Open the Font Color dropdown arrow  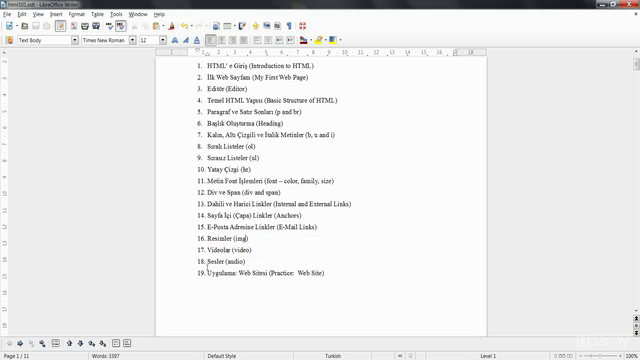click(x=311, y=40)
